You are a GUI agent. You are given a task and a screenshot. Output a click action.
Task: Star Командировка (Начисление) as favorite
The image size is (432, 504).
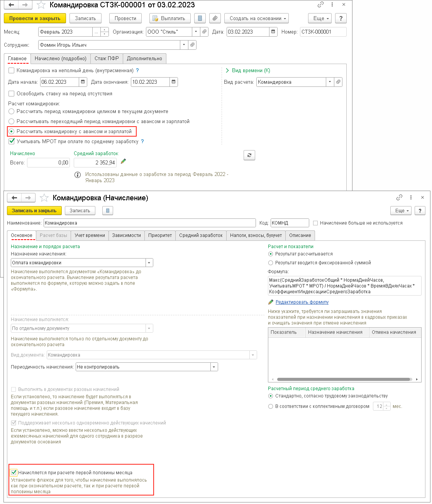44,198
